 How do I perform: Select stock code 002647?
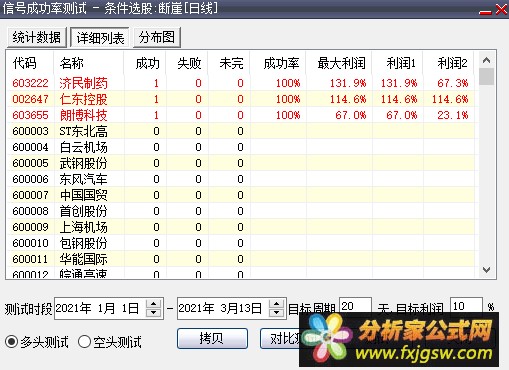(x=30, y=99)
